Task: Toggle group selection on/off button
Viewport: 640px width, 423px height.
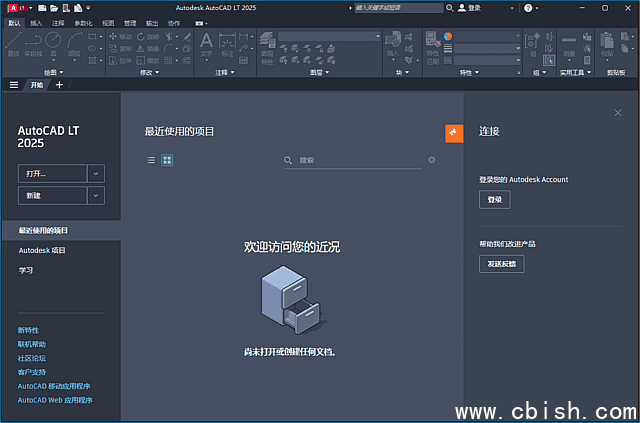Action: pos(549,60)
